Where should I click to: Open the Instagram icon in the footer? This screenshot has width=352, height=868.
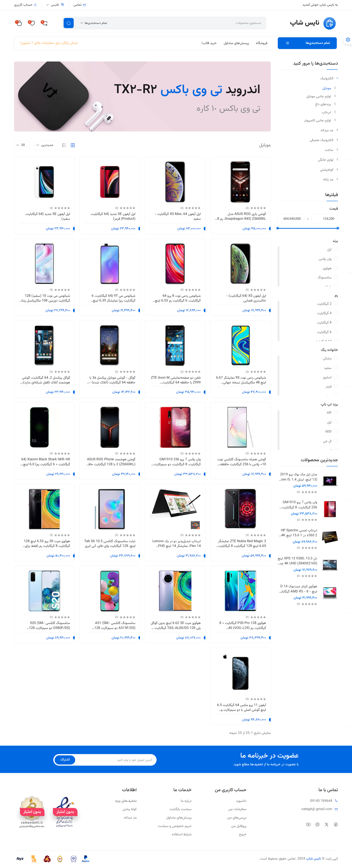click(317, 824)
